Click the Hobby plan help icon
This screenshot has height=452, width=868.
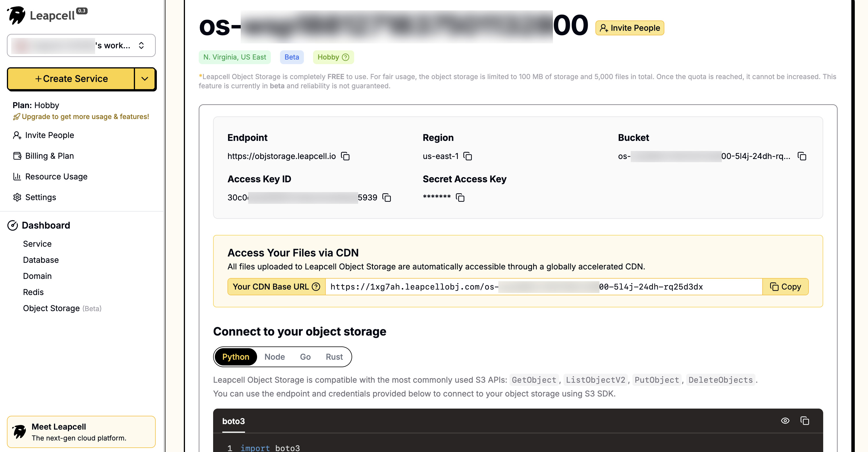tap(345, 57)
